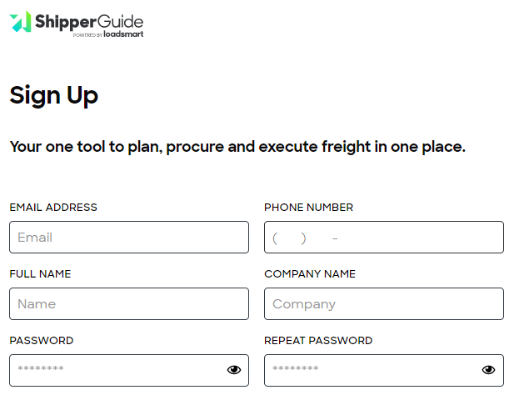
Task: Focus the Phone Number input field
Action: [x=384, y=237]
